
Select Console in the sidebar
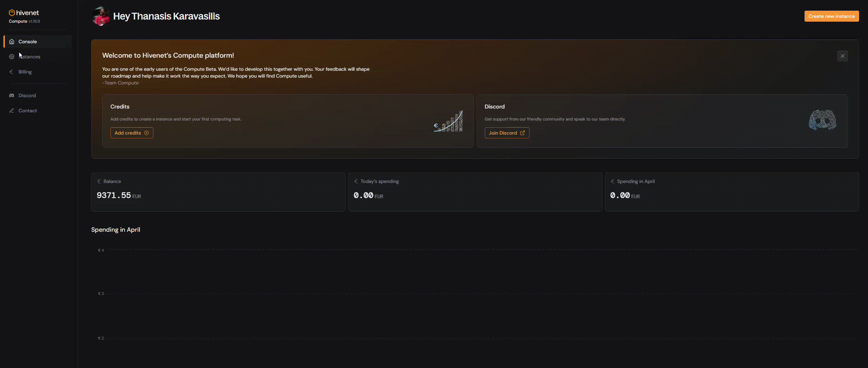[x=27, y=41]
